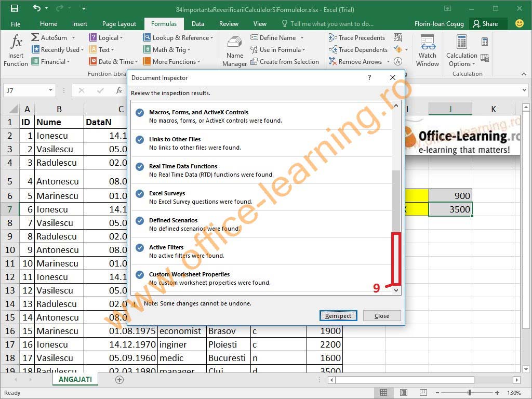This screenshot has height=399, width=532.
Task: Open the Math & Trig functions
Action: [166, 49]
